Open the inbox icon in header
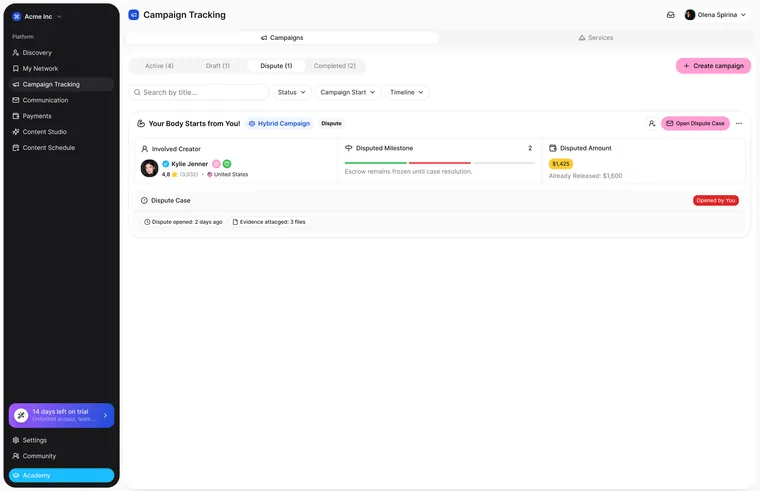 [x=670, y=15]
